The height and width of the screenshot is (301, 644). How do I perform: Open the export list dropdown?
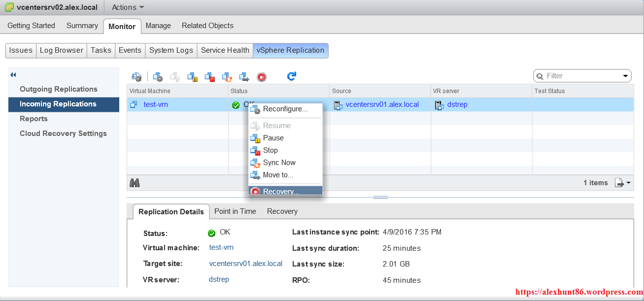click(623, 183)
